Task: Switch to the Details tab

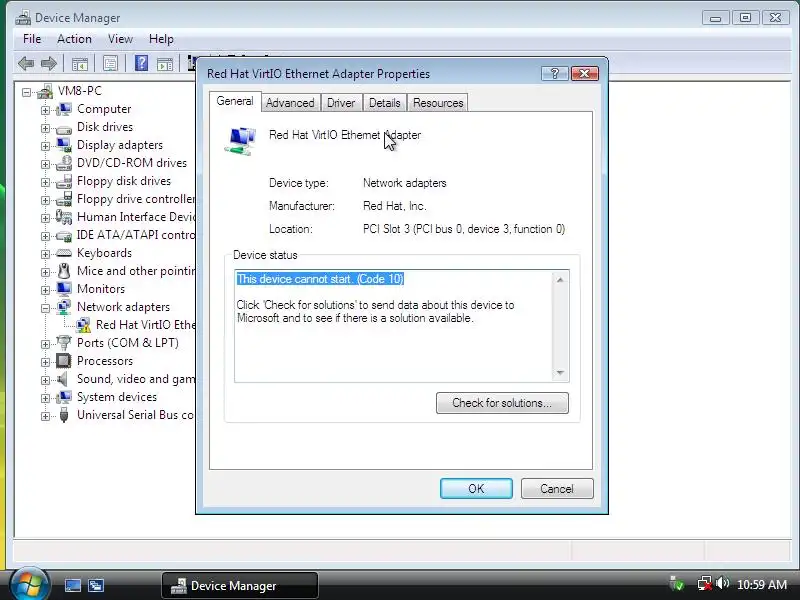Action: (385, 103)
